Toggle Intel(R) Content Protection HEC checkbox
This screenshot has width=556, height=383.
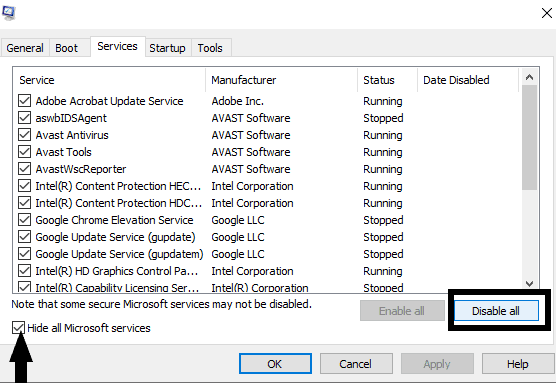click(x=24, y=186)
